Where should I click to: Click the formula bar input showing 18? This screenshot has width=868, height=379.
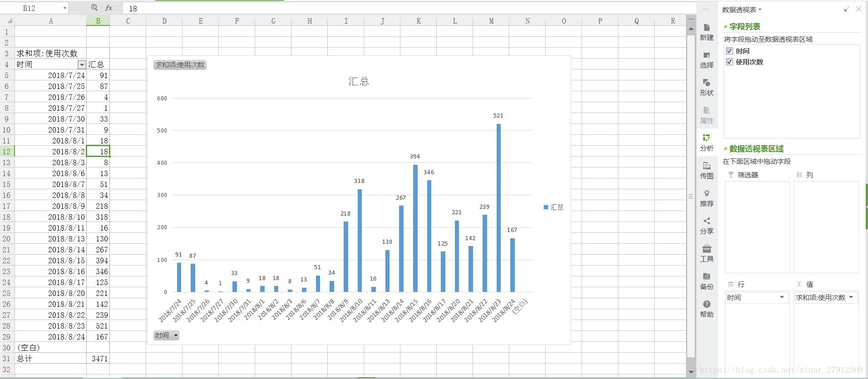click(409, 8)
